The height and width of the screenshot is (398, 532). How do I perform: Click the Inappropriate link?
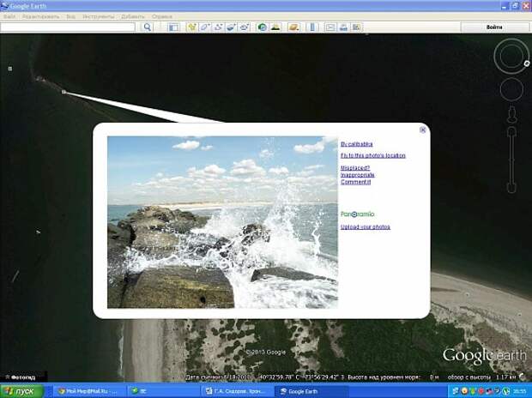pos(358,175)
